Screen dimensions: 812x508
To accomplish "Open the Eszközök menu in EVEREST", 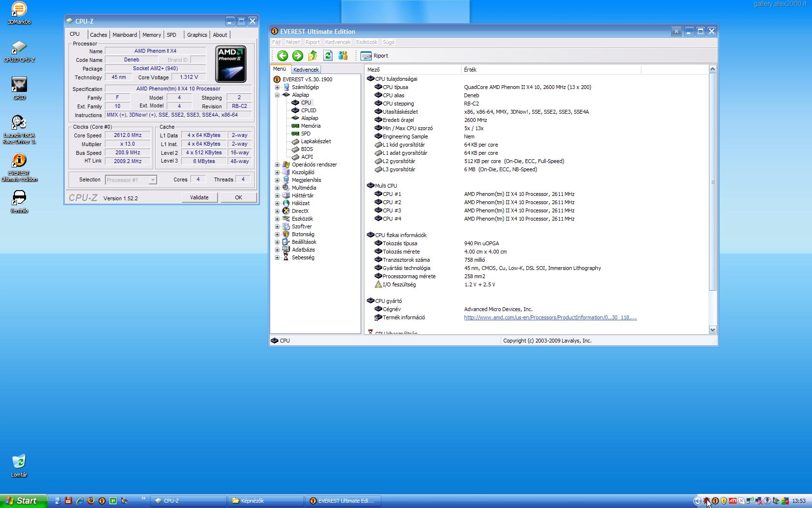I will tap(366, 42).
